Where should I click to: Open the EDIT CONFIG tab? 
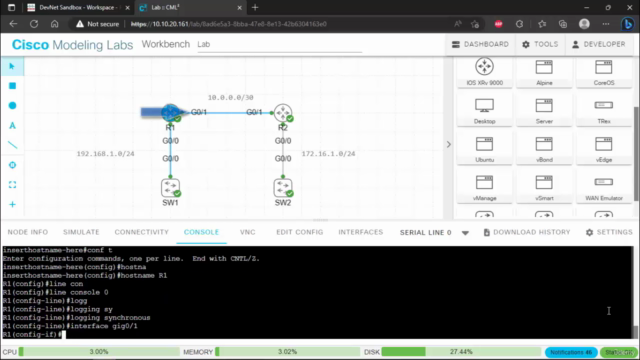300,232
